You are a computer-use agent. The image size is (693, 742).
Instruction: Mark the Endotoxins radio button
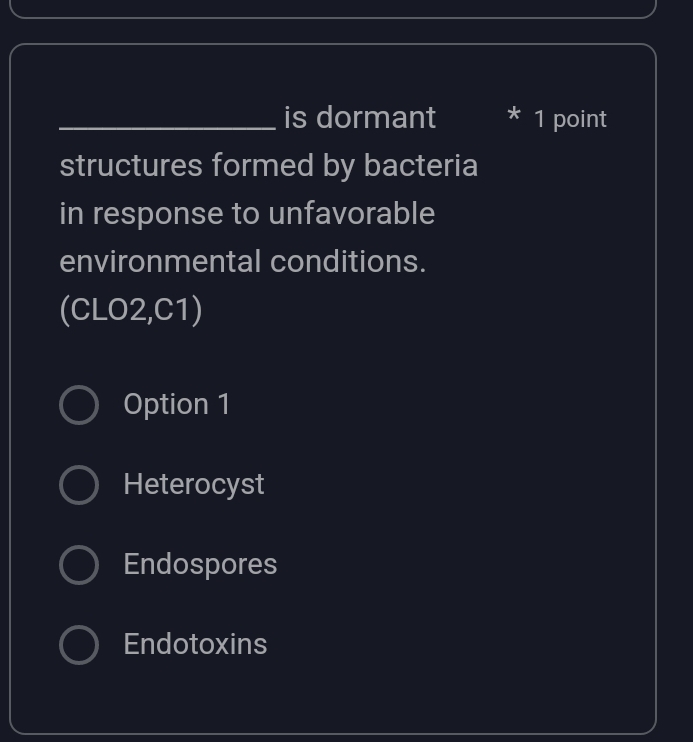click(x=79, y=645)
